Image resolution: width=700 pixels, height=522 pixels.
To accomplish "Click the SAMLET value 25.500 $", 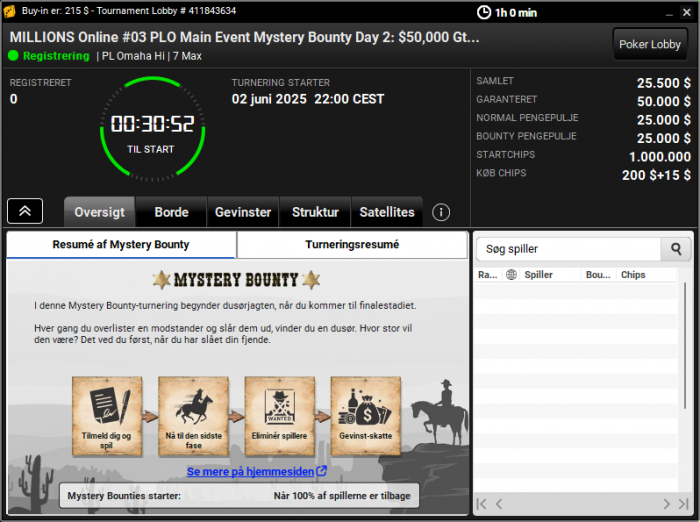I will tap(663, 83).
